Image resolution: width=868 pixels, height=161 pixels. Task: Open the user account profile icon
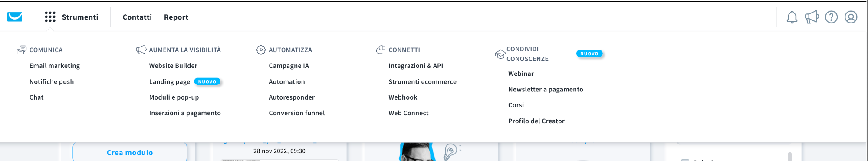[x=851, y=17]
